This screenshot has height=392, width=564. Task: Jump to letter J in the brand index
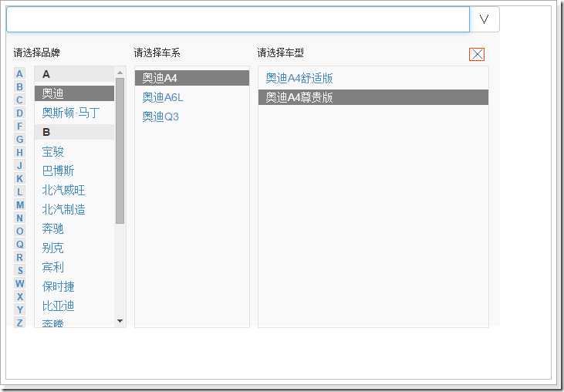click(x=19, y=165)
